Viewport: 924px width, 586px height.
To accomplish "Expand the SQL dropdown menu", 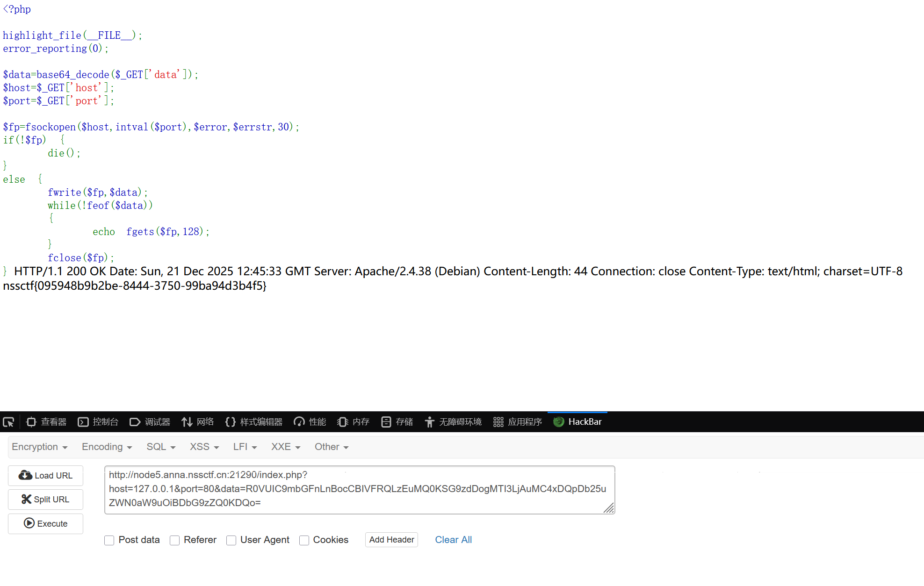I will [160, 447].
